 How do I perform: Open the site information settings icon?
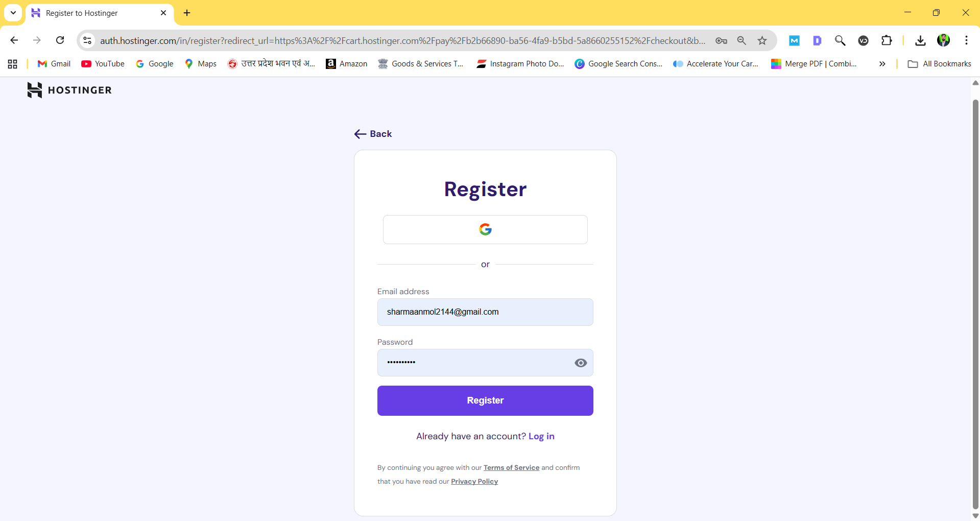click(87, 40)
